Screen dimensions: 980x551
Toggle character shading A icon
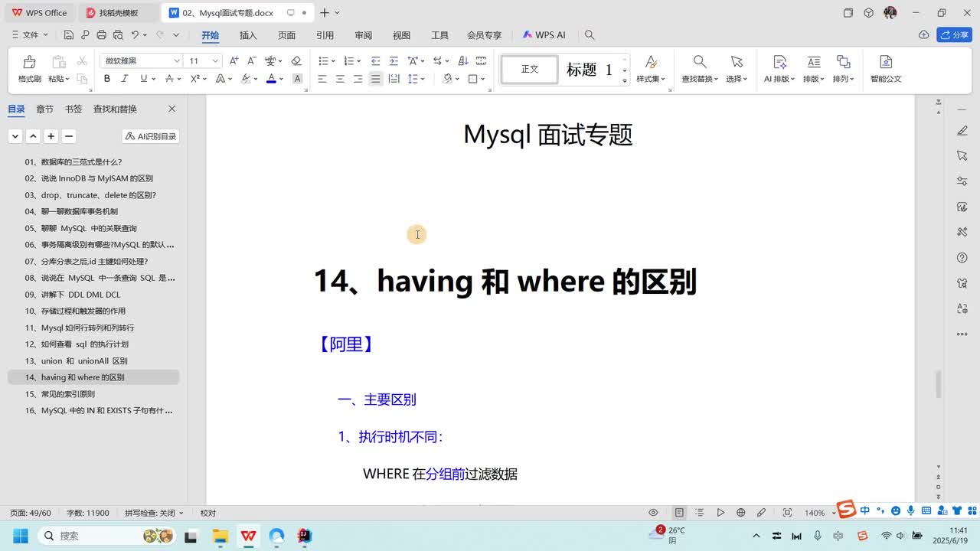[x=297, y=79]
